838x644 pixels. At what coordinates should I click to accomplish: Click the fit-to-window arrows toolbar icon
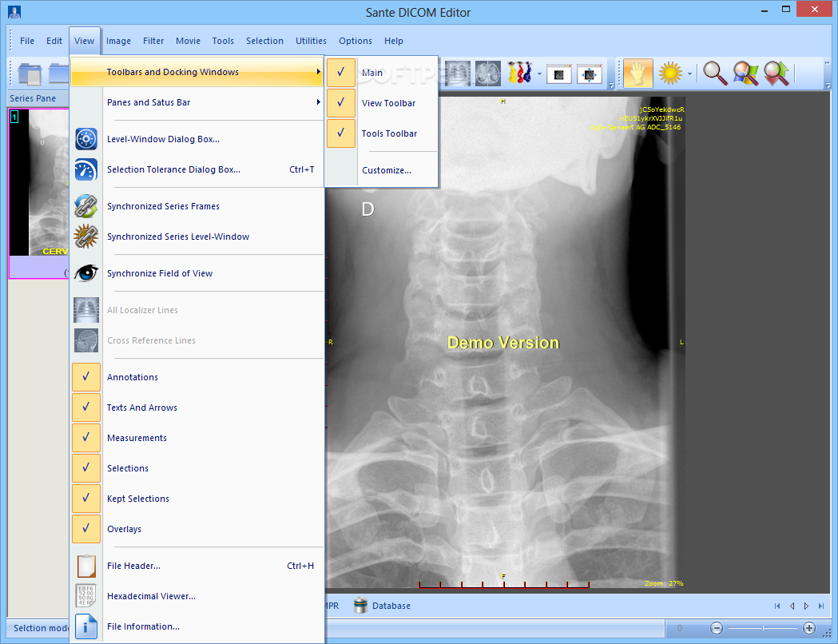[590, 74]
